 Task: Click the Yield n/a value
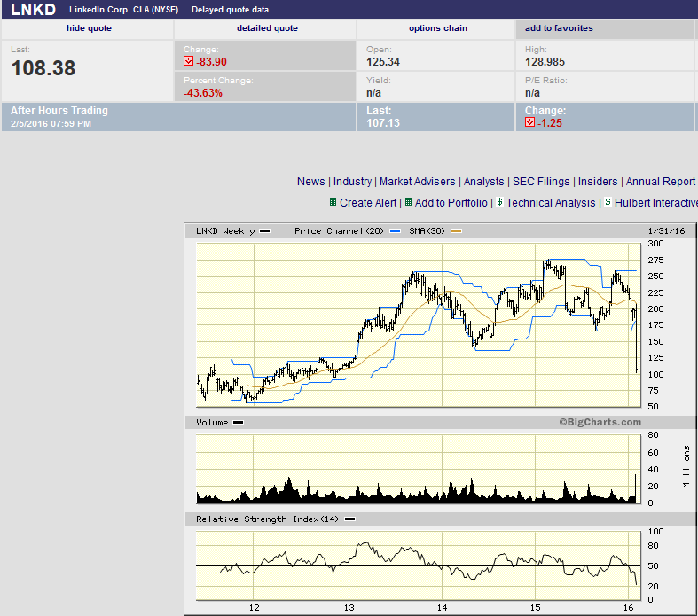pos(373,92)
